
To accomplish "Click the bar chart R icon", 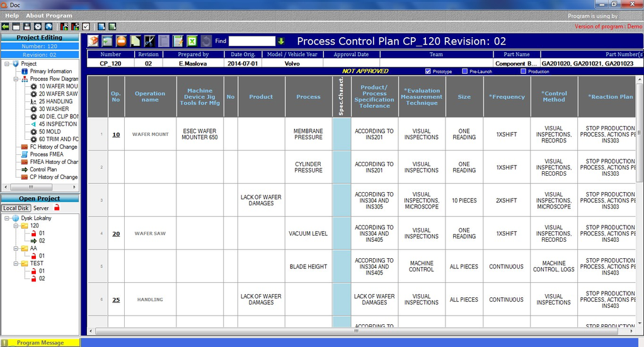I will pos(64,26).
